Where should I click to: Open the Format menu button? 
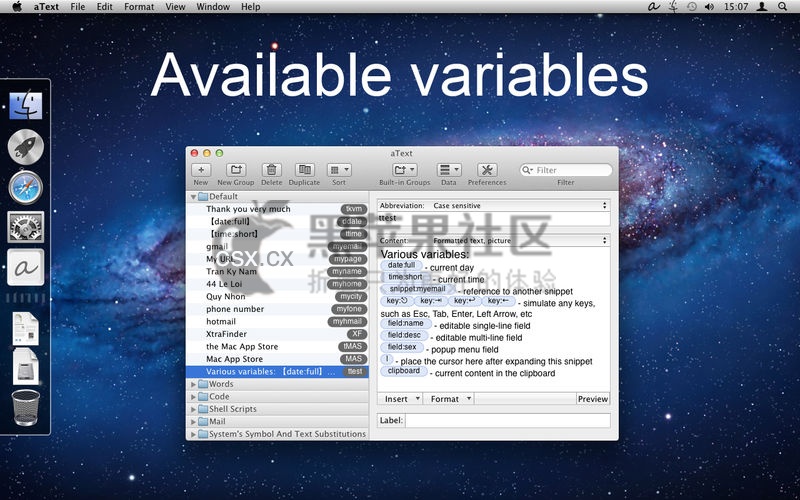(x=448, y=399)
